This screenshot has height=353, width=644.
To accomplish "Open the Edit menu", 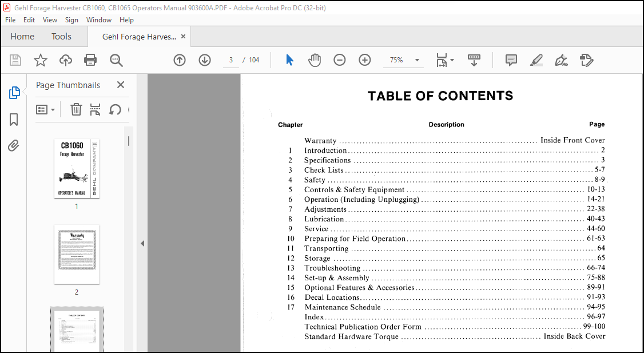I will click(29, 19).
